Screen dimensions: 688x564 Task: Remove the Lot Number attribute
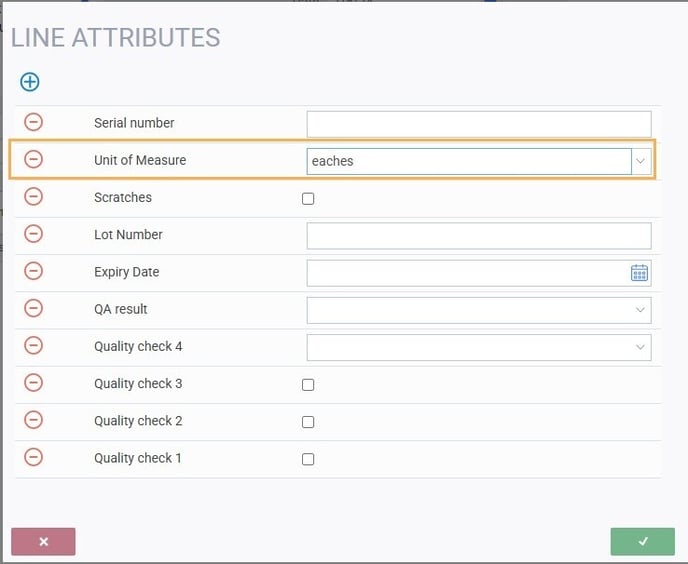[x=33, y=234]
